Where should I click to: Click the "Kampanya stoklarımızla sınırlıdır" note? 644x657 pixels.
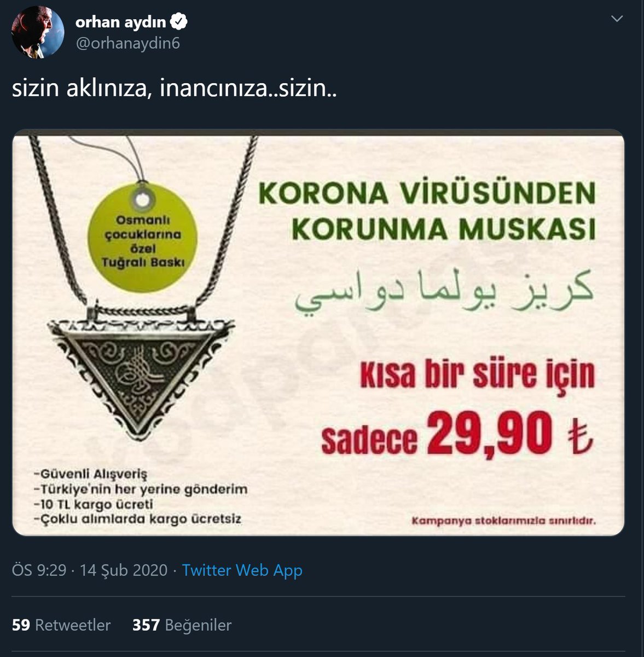(x=503, y=520)
